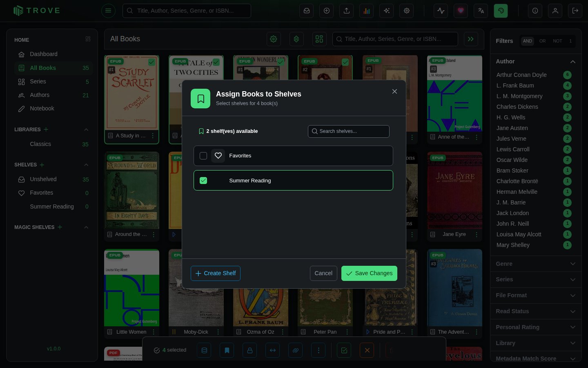Screen dimensions: 588x368
Task: Collapse the Author filter section
Action: pyautogui.click(x=573, y=62)
